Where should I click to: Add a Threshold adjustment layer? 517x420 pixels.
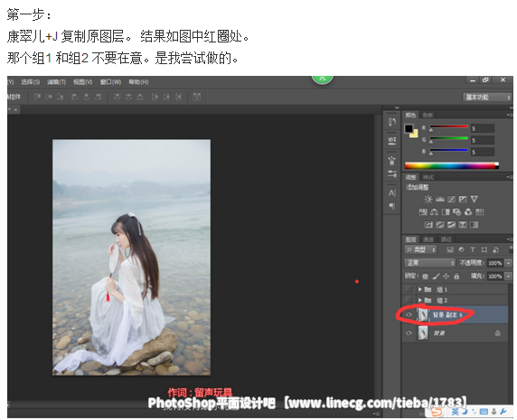pyautogui.click(x=451, y=225)
